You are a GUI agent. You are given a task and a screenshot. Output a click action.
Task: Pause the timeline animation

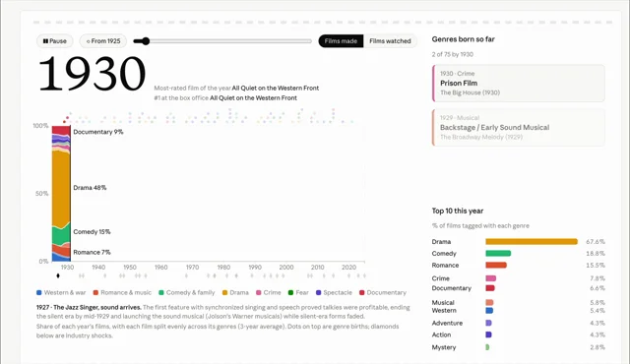[x=55, y=41]
